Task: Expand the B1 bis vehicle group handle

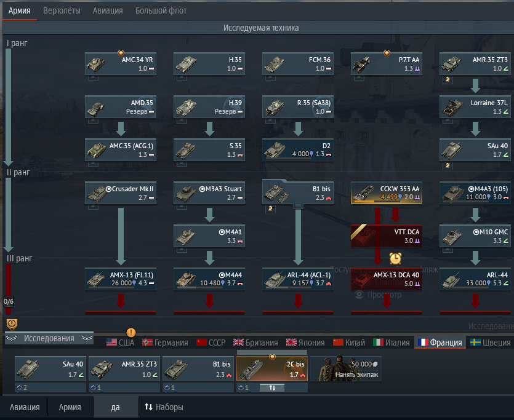Action: point(298,206)
